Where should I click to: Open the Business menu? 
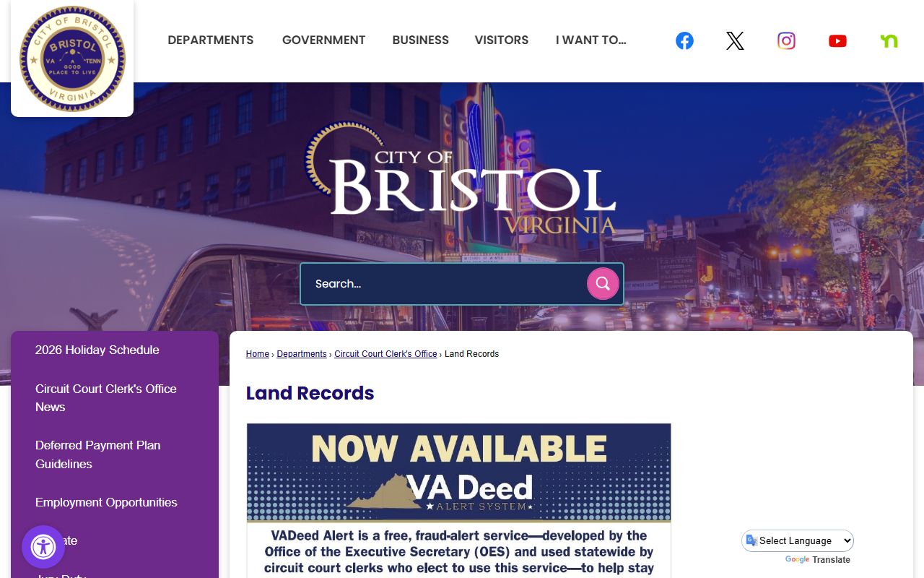point(421,40)
